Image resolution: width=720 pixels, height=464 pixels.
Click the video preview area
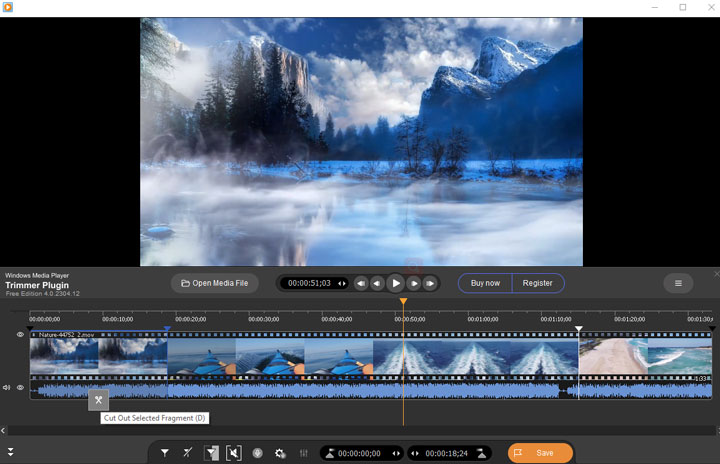[x=361, y=142]
